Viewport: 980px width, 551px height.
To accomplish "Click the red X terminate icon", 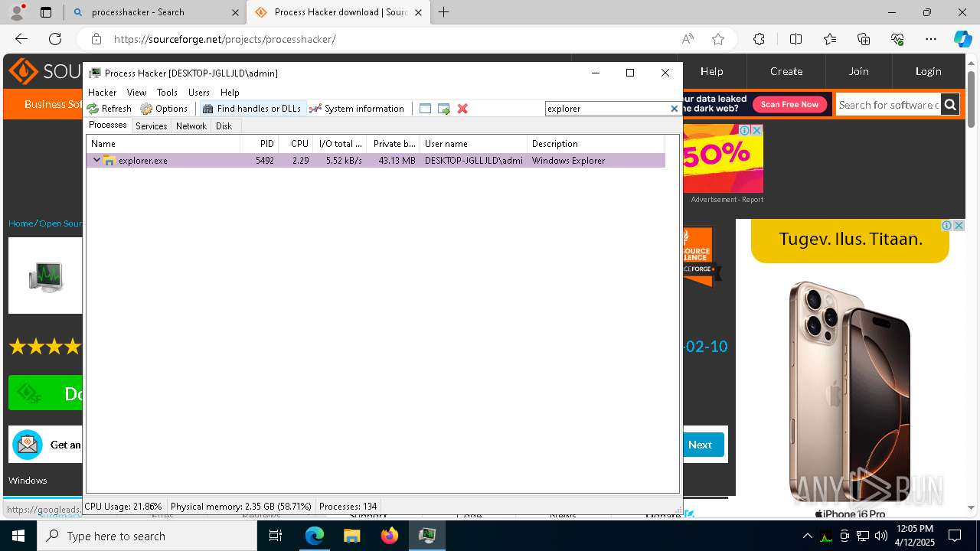I will click(462, 109).
